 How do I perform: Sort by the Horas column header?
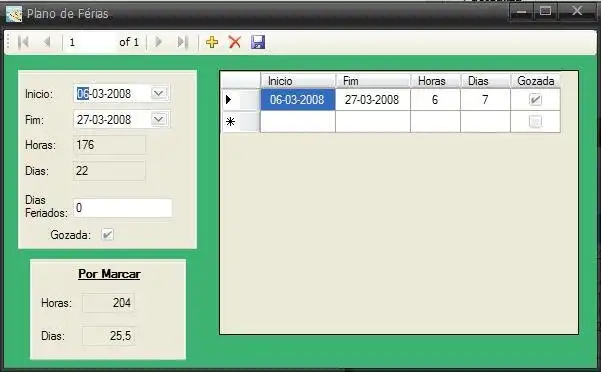point(435,81)
